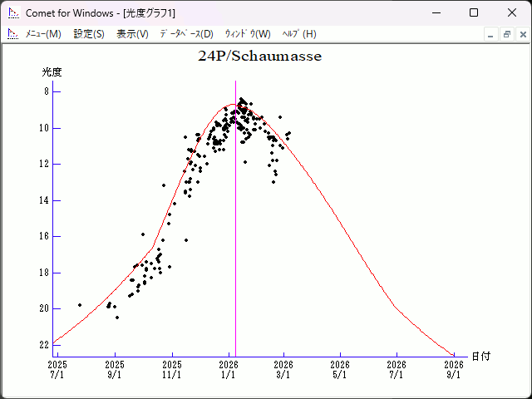This screenshot has width=532, height=399.
Task: Close the Comet for Windows application
Action: coord(512,12)
